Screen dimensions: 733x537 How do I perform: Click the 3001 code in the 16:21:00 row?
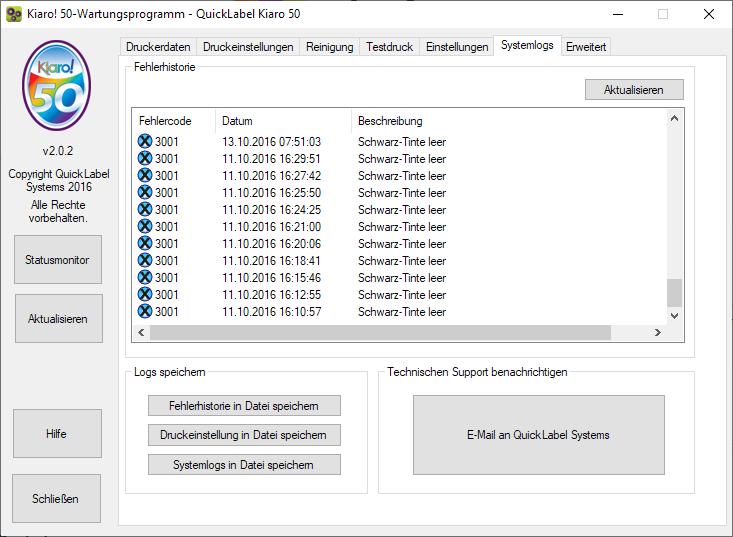tap(166, 227)
